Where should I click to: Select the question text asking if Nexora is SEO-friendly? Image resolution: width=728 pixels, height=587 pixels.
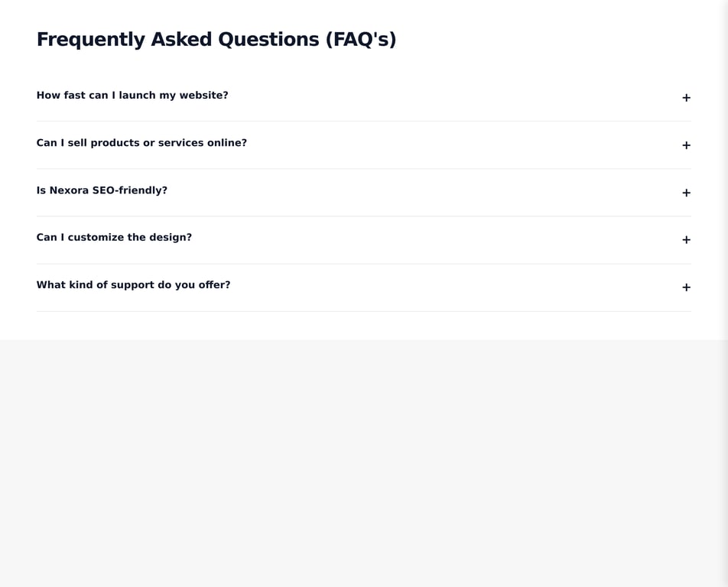102,190
